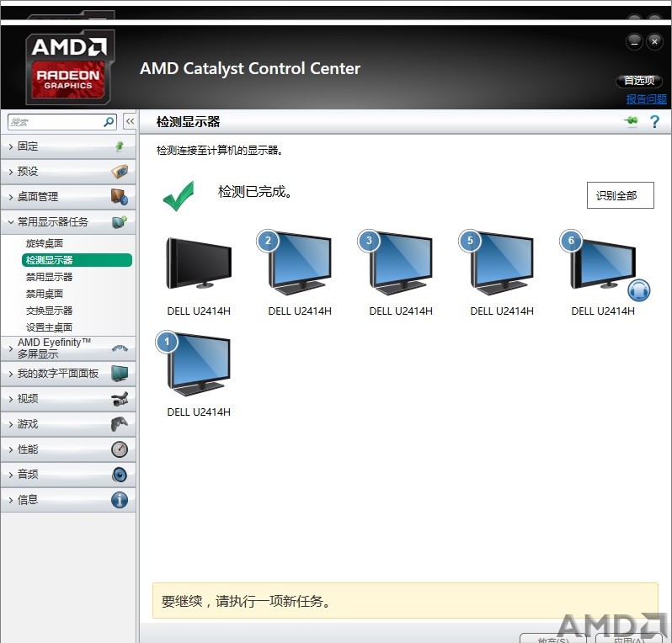
Task: Click the 信息 info icon
Action: [x=120, y=500]
